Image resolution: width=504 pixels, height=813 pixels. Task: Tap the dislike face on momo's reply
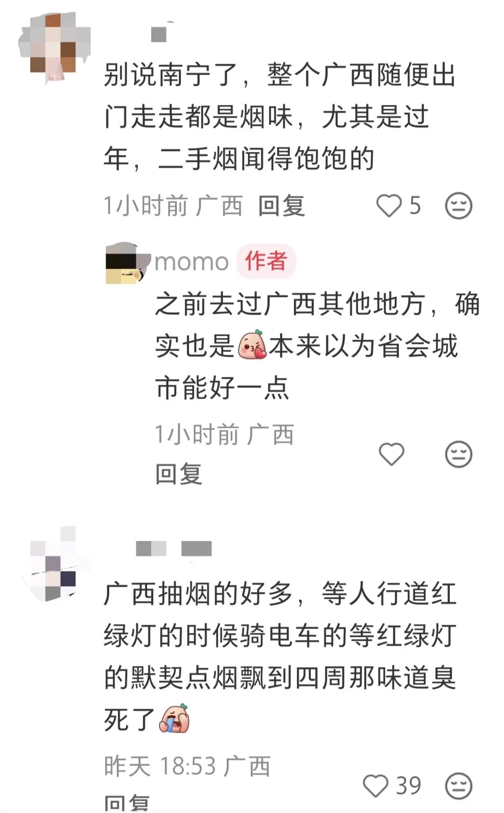click(x=459, y=454)
